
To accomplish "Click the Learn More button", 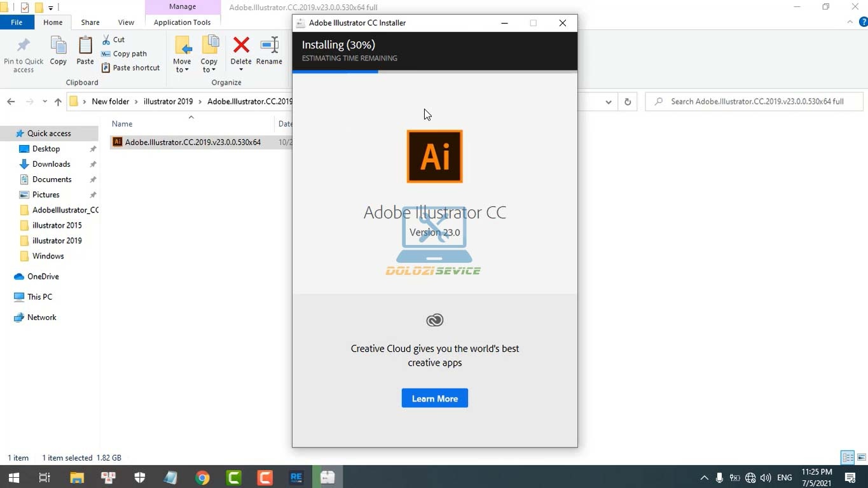I will click(434, 398).
